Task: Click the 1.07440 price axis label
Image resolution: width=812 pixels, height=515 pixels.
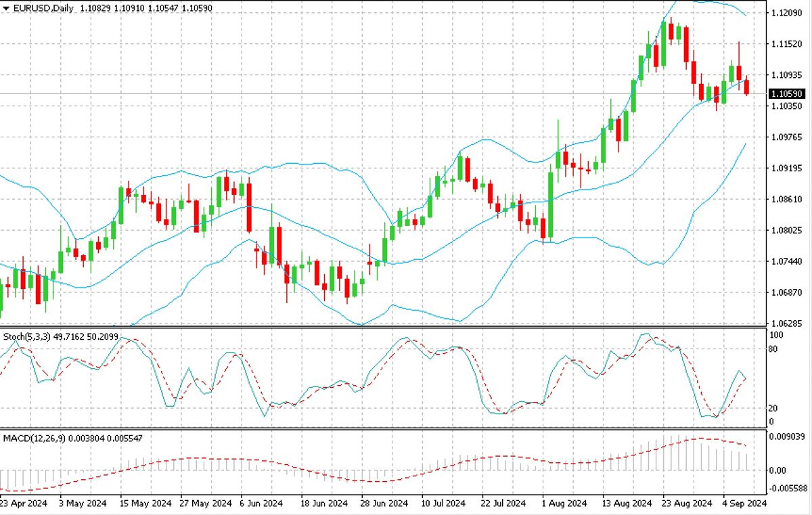Action: (x=787, y=262)
